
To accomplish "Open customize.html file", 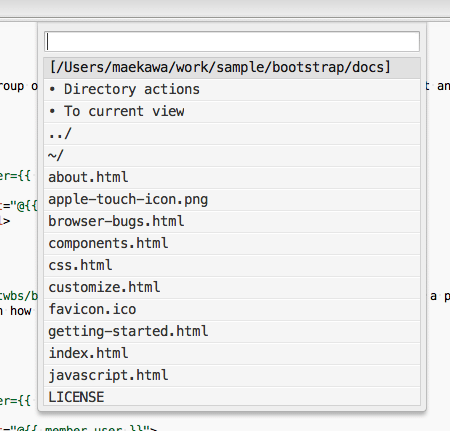I will coord(232,288).
